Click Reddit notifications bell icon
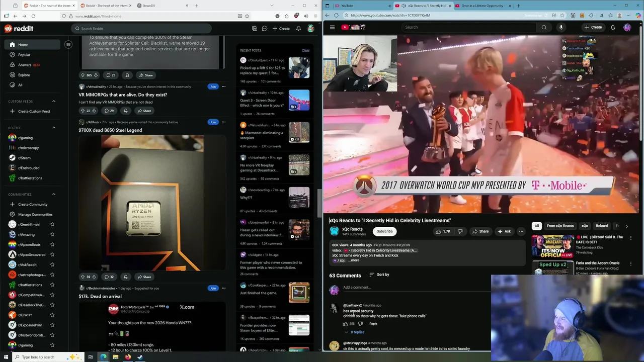 coord(298,29)
